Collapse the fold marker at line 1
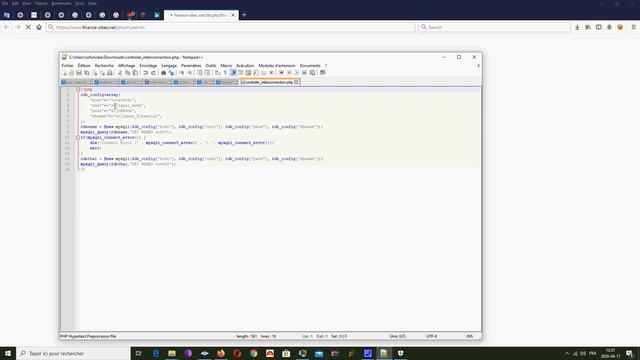 78,89
